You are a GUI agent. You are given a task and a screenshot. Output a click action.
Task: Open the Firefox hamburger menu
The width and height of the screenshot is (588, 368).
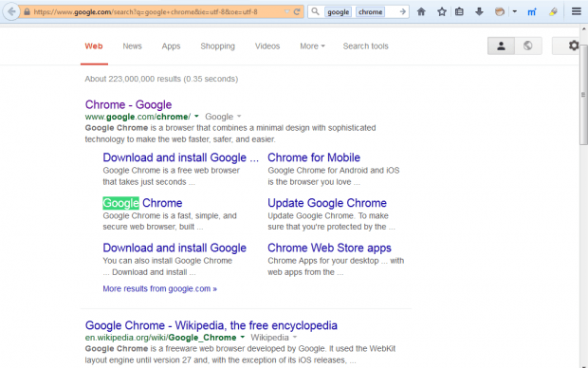tap(577, 11)
